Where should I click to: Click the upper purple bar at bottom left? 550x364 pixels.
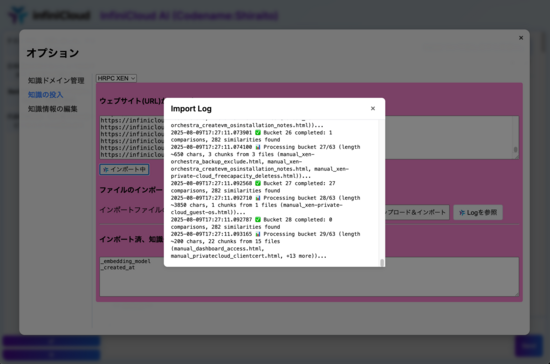(52, 341)
